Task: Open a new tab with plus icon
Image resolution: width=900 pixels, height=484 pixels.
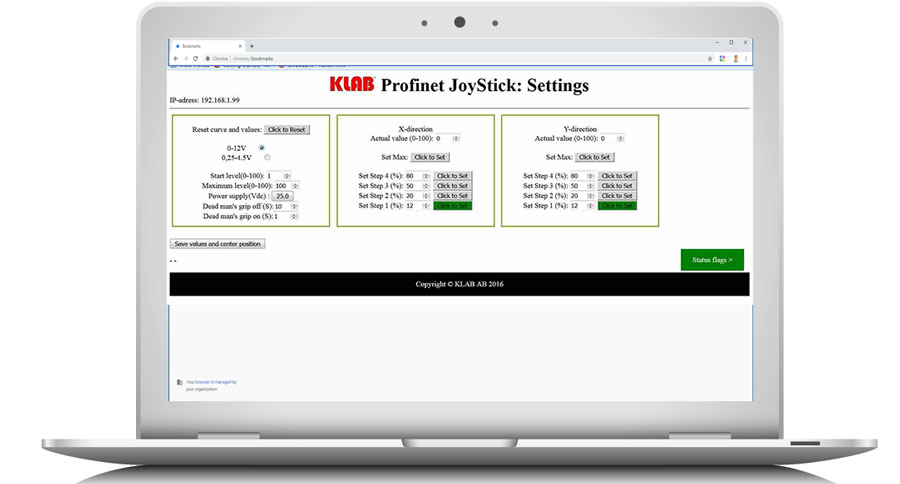Action: pos(251,46)
